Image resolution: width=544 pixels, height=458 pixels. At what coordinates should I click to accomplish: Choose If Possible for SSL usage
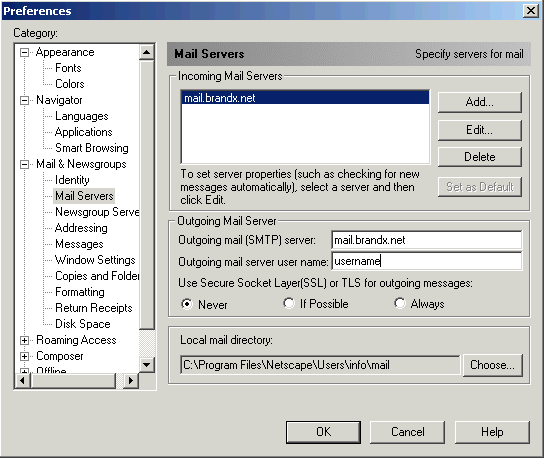pyautogui.click(x=289, y=304)
